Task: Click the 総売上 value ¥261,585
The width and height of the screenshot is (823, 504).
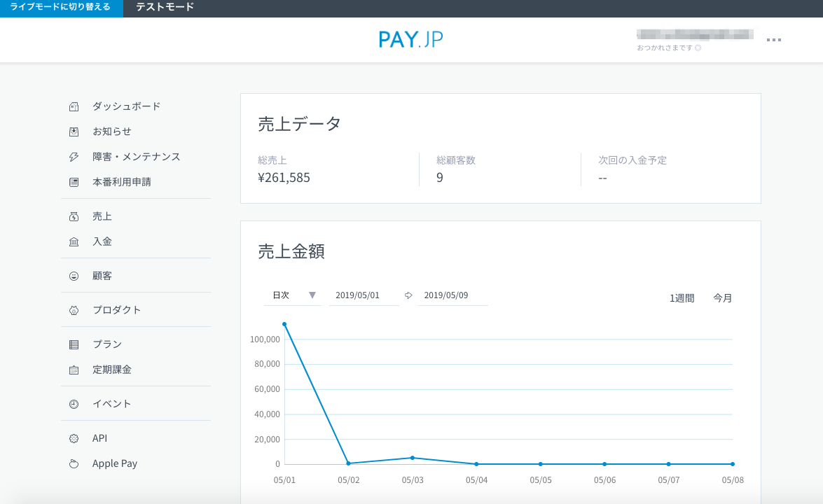Action: click(x=284, y=178)
